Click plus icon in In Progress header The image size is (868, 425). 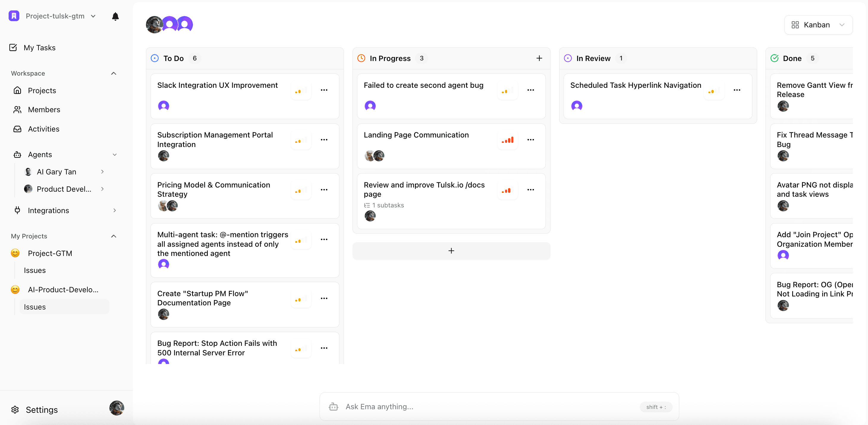[539, 58]
